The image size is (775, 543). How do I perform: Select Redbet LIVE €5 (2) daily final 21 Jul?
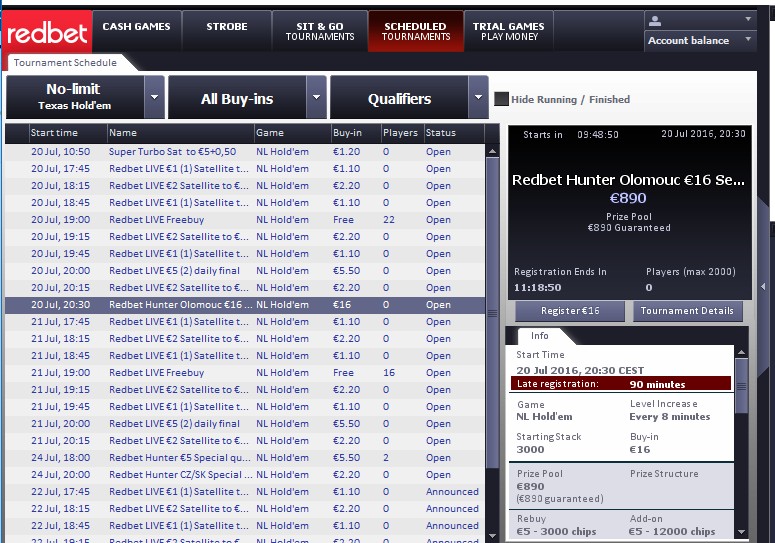click(245, 423)
